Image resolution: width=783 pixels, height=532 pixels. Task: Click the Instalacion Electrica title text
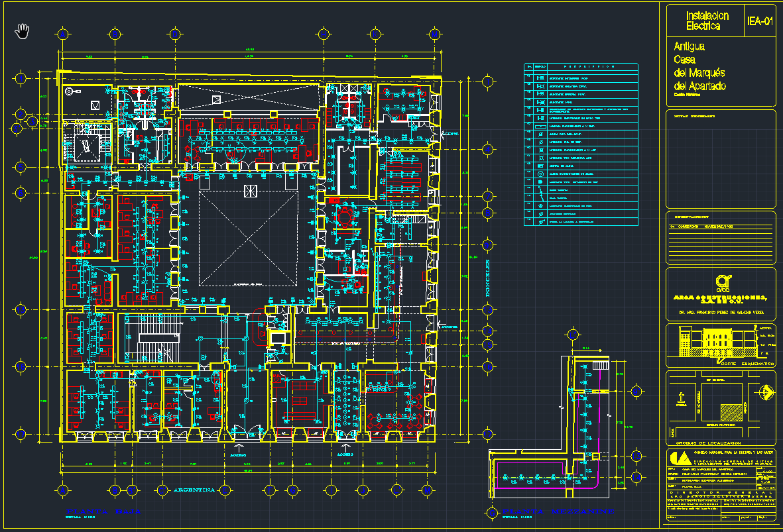pyautogui.click(x=707, y=21)
